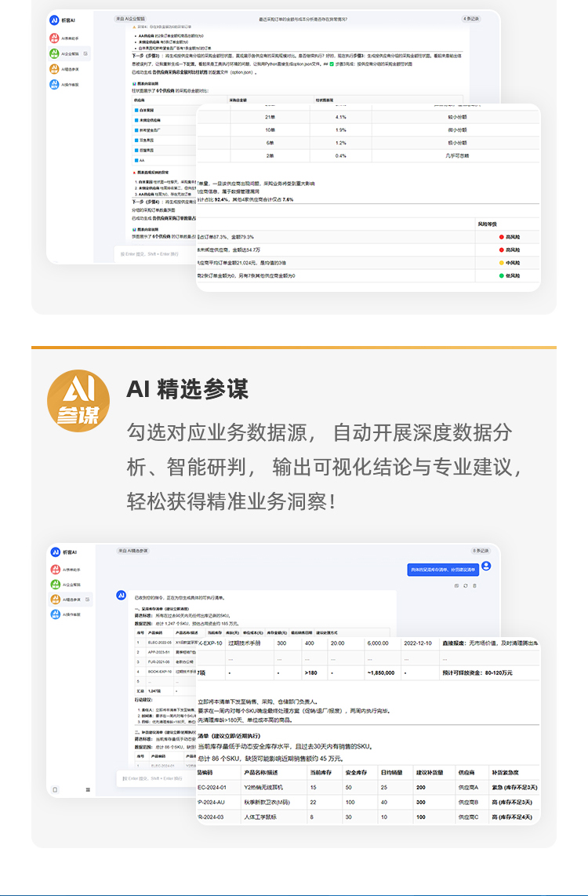The width and height of the screenshot is (588, 896).
Task: Click the green check mark before 步骤3完成
Action: pyautogui.click(x=332, y=64)
